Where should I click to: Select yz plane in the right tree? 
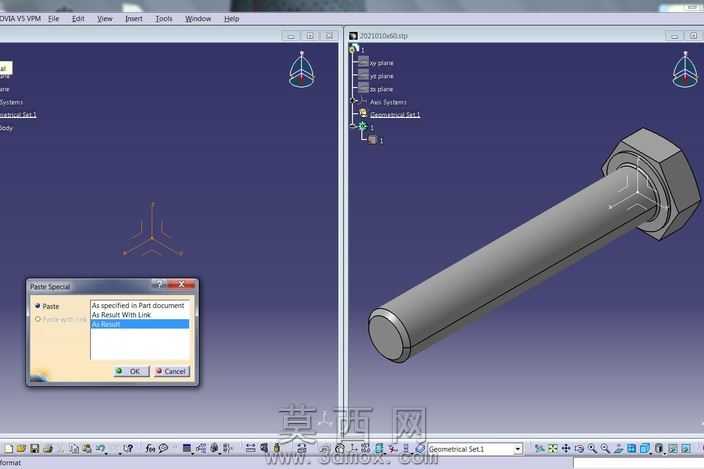pos(381,76)
